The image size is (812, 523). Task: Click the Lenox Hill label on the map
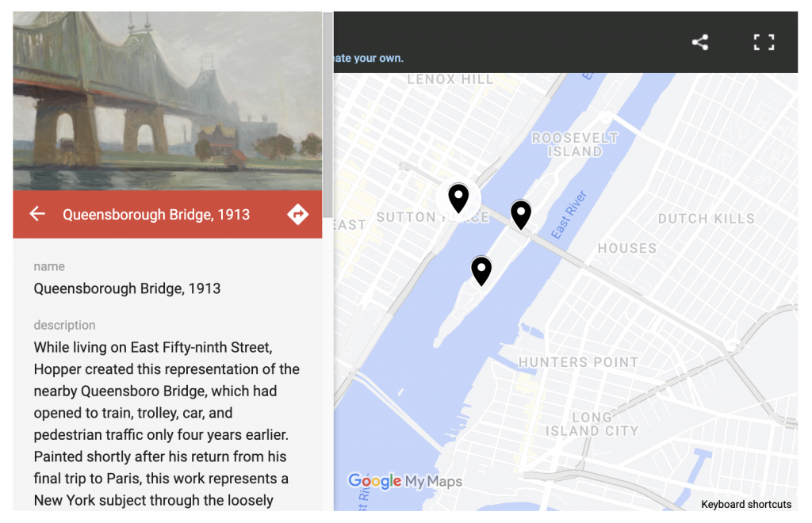click(x=450, y=77)
